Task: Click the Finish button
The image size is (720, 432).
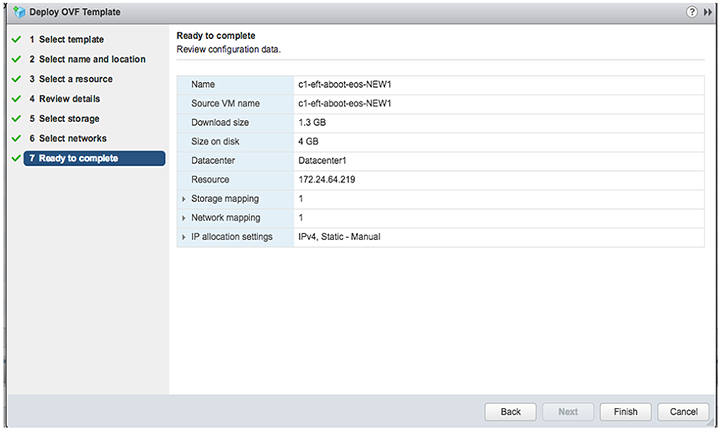Action: pos(625,412)
